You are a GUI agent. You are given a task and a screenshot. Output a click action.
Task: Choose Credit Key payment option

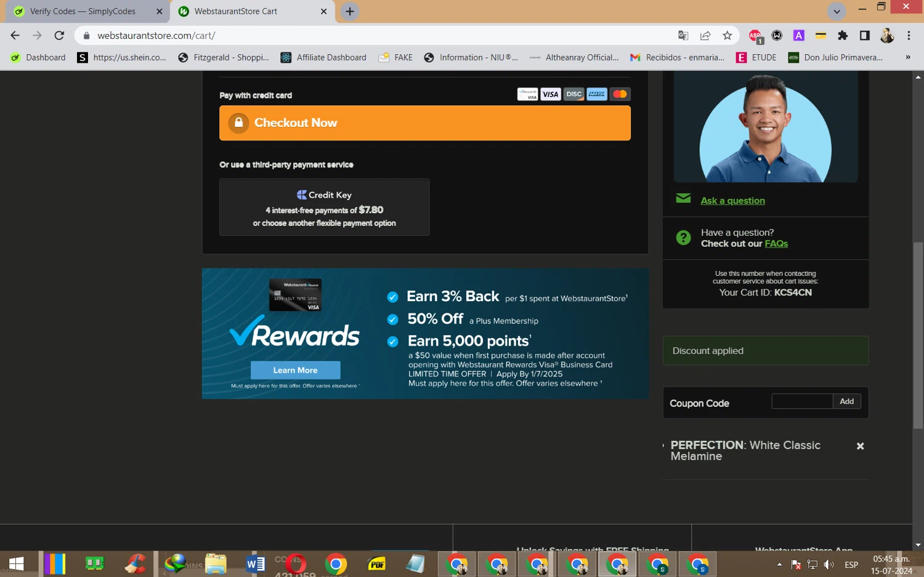click(x=324, y=208)
